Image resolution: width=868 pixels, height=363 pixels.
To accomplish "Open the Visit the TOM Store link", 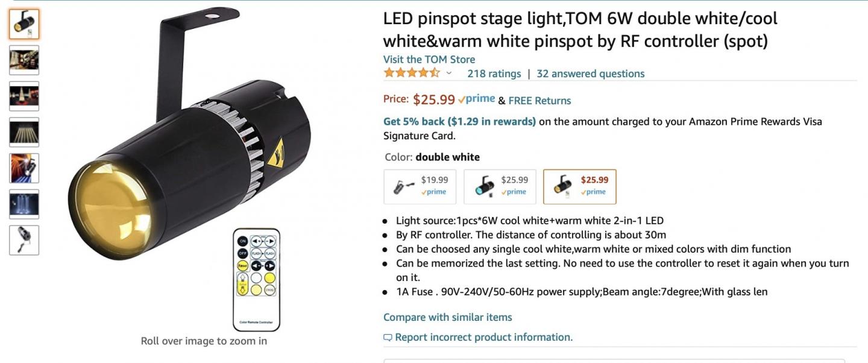I will (x=429, y=59).
